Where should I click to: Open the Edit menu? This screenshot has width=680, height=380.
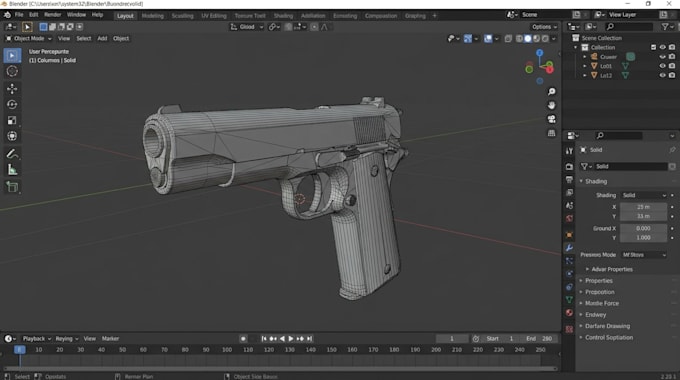coord(33,15)
